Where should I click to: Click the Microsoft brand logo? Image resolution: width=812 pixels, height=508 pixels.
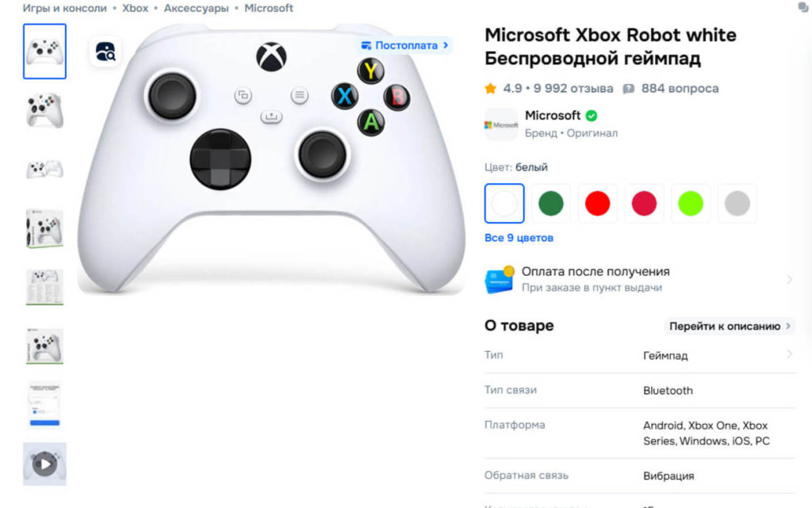point(501,124)
